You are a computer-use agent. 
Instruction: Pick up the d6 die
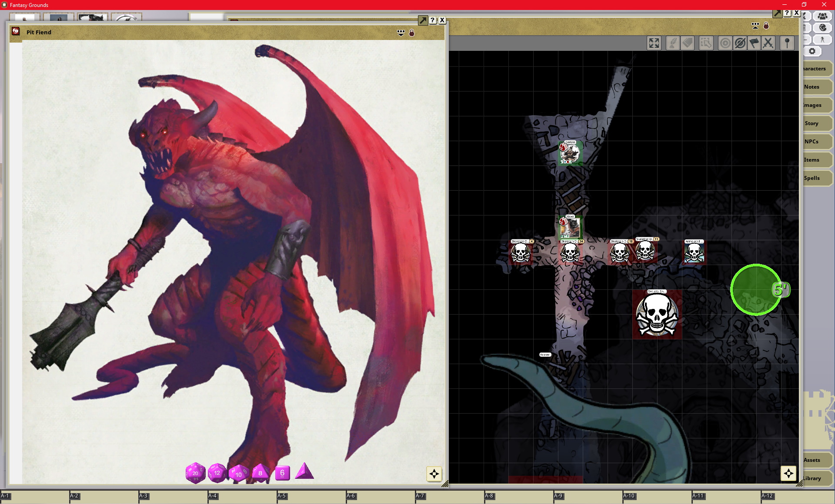(282, 473)
